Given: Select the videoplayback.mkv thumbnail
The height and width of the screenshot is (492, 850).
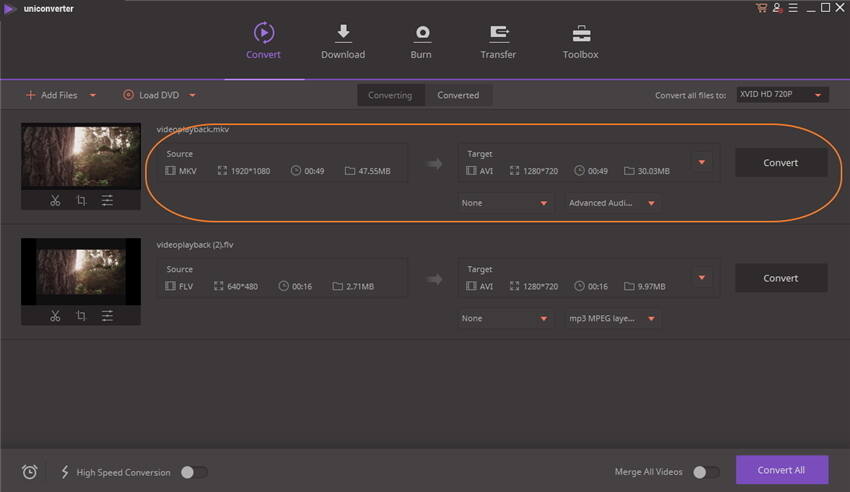Looking at the screenshot, I should pyautogui.click(x=81, y=156).
